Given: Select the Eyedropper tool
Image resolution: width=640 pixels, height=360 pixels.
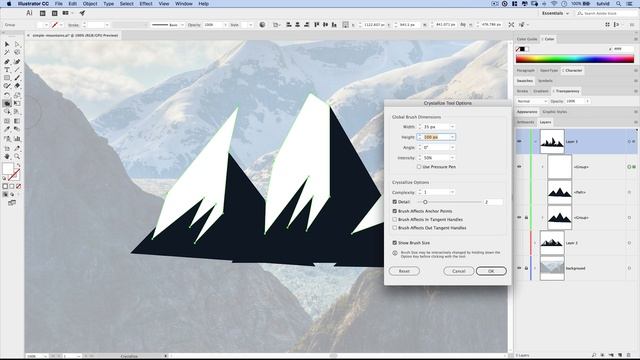Looking at the screenshot, I should (x=7, y=129).
